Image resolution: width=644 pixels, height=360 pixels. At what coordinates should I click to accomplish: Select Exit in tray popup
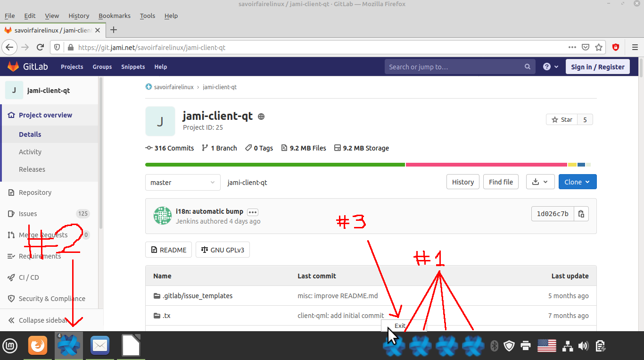(x=404, y=326)
